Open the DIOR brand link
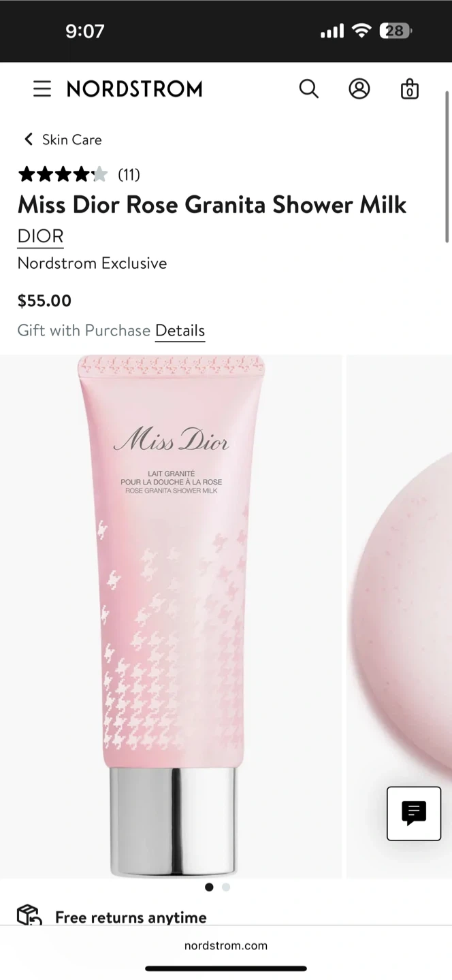 40,236
